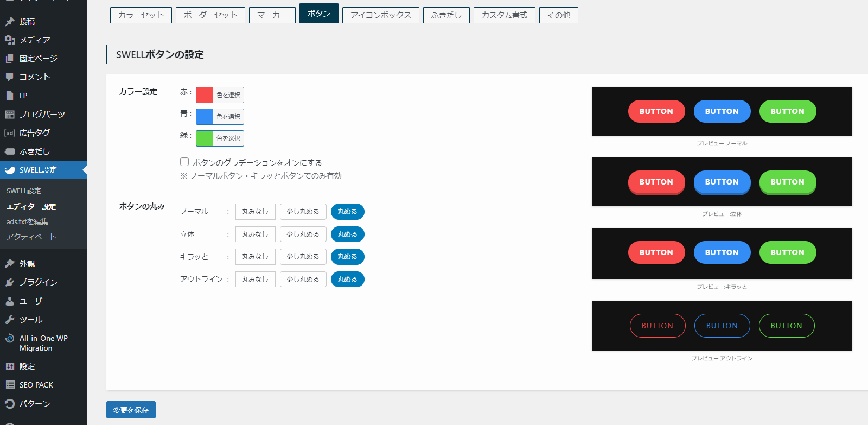Click the speech bubble icon beside コメント
The image size is (868, 425).
10,77
